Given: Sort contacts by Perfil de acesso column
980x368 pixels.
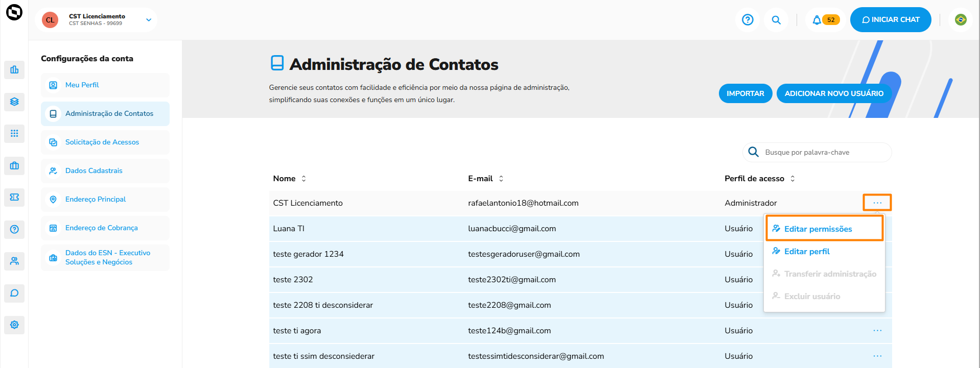Looking at the screenshot, I should 792,179.
